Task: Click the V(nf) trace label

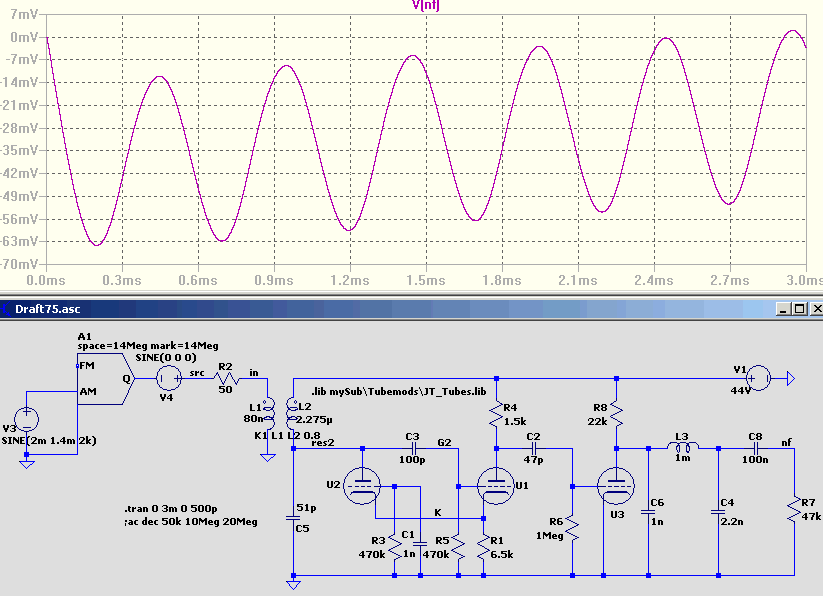Action: click(x=426, y=5)
